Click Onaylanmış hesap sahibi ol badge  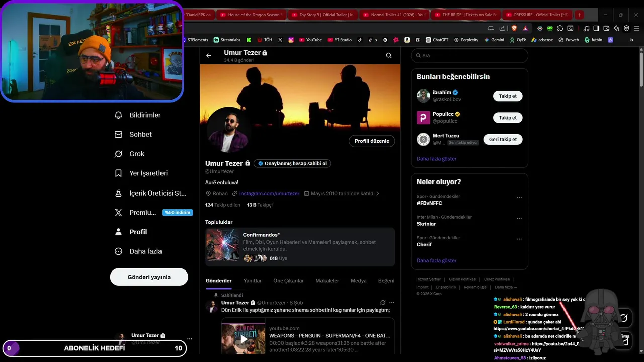point(292,163)
